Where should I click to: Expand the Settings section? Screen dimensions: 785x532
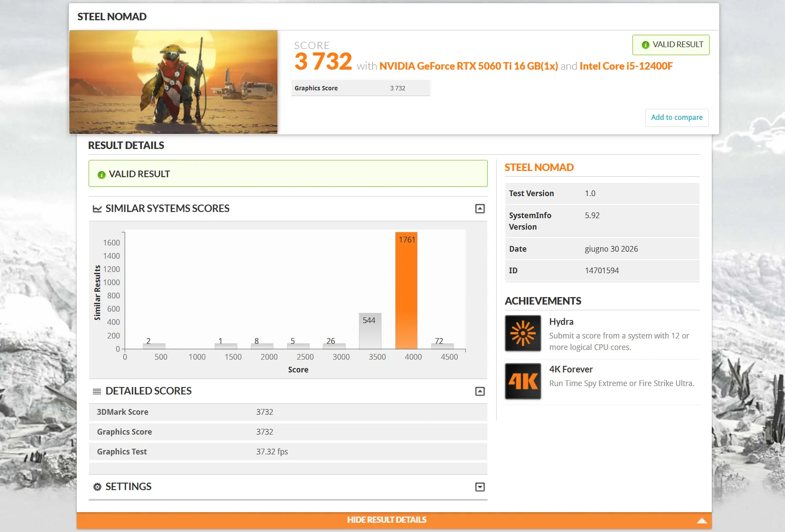(480, 487)
